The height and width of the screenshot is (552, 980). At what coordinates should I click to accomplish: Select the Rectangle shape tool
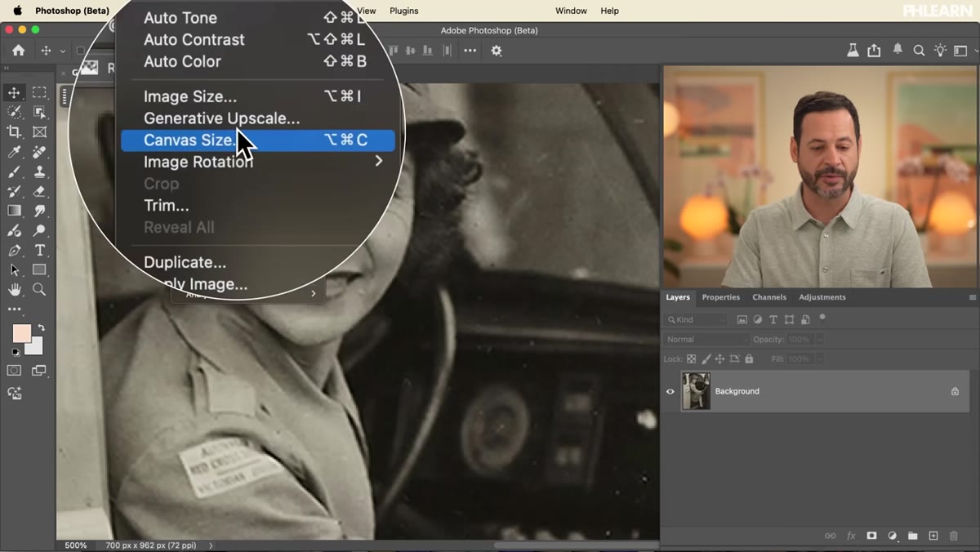(x=39, y=270)
